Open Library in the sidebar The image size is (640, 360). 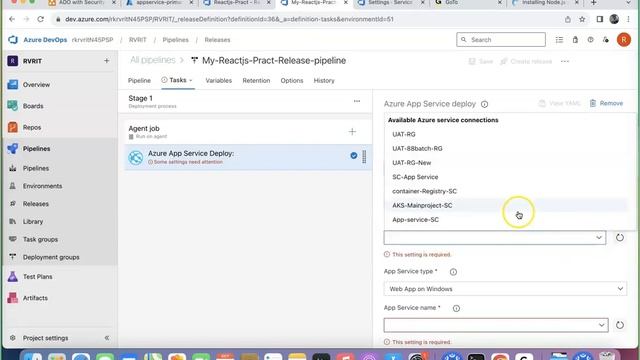(x=33, y=221)
